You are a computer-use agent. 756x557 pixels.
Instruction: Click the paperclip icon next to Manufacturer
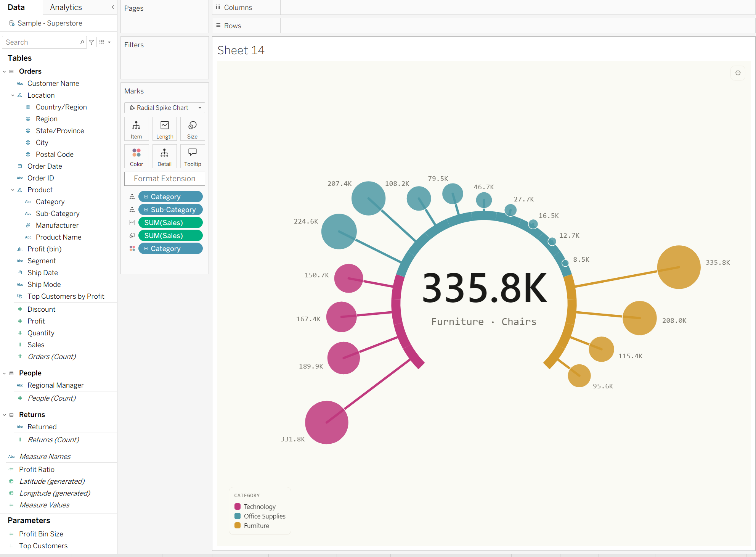28,225
